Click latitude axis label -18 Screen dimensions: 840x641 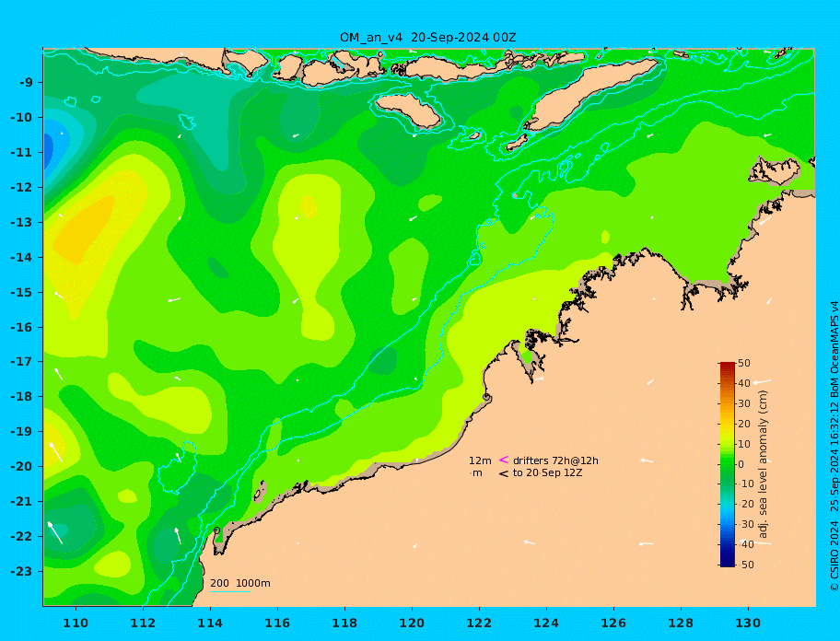pyautogui.click(x=21, y=397)
